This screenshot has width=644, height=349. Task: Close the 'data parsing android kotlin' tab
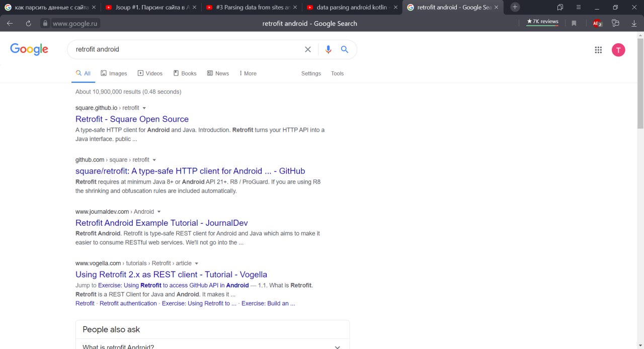pos(395,7)
